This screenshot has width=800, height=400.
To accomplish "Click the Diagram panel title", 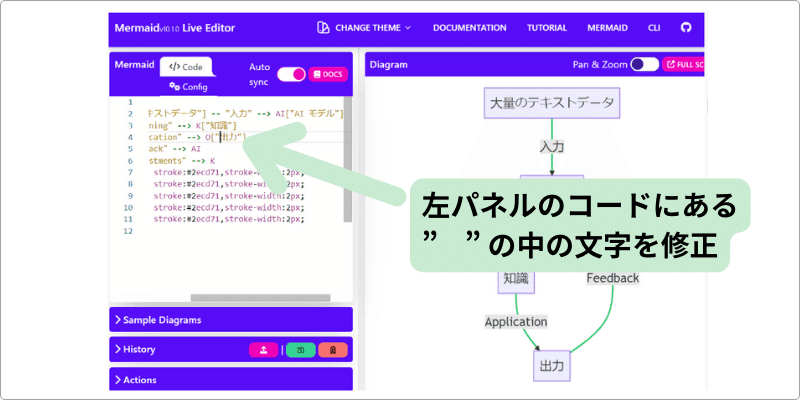I will click(388, 65).
